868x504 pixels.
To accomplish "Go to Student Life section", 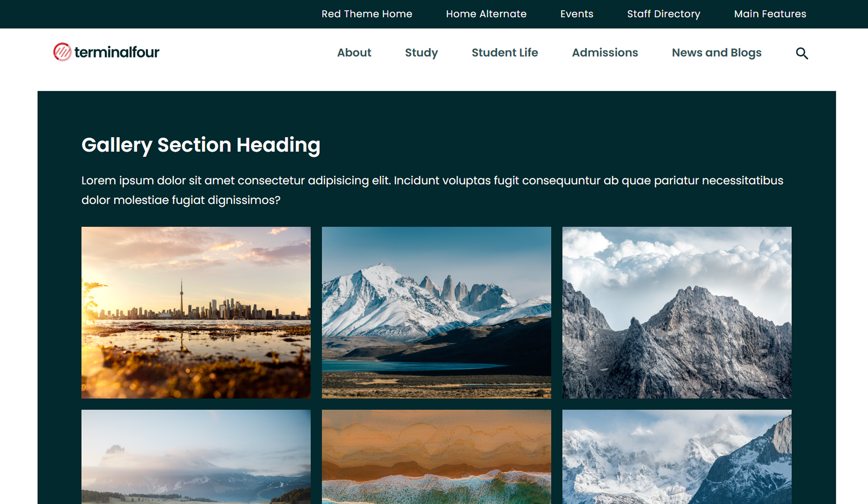I will tap(505, 53).
